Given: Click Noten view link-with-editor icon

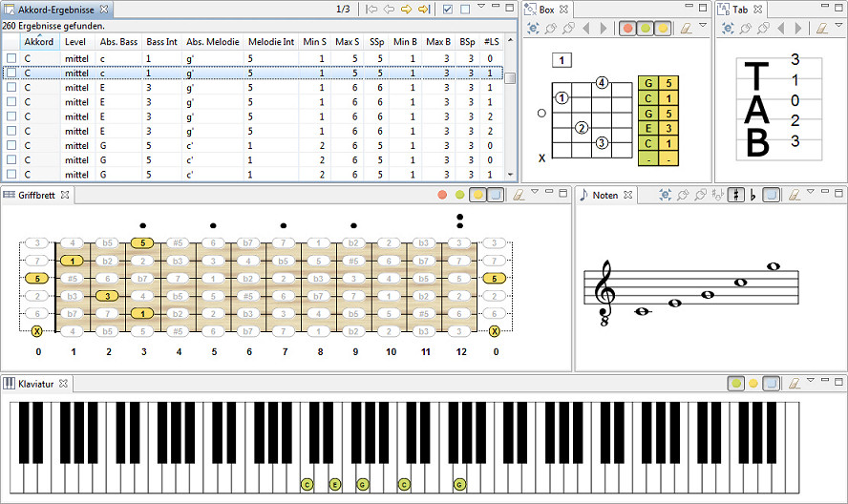Looking at the screenshot, I should point(666,195).
